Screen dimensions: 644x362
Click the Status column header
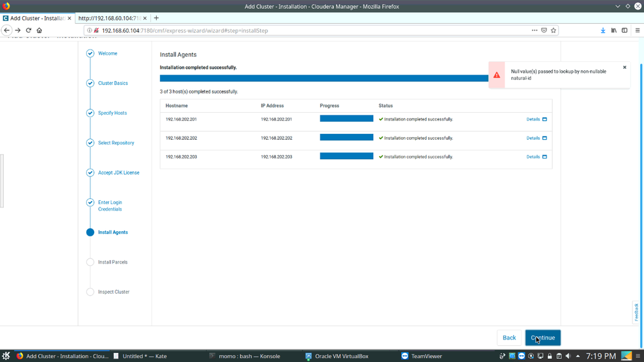pyautogui.click(x=385, y=106)
